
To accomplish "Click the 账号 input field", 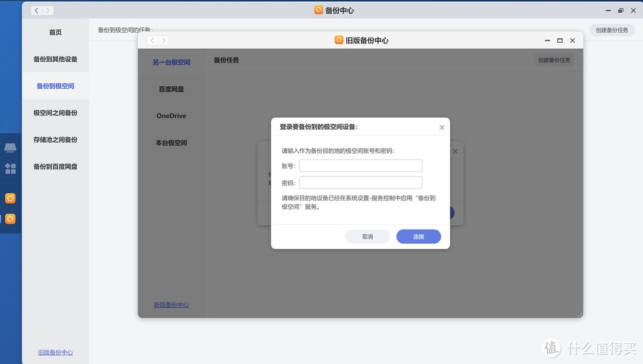I will point(360,165).
